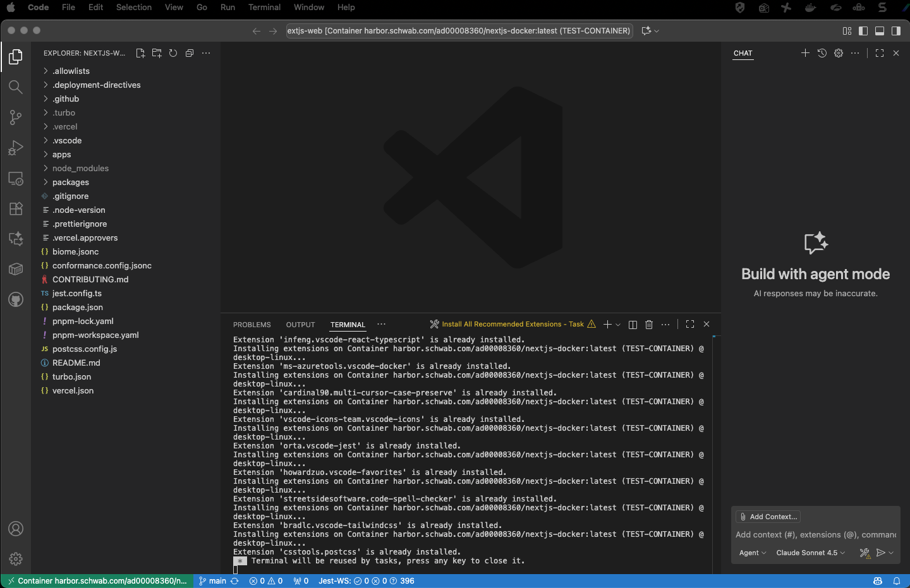Screen dimensions: 910x588
Task: Start a new chat with the plus icon
Action: tap(805, 53)
